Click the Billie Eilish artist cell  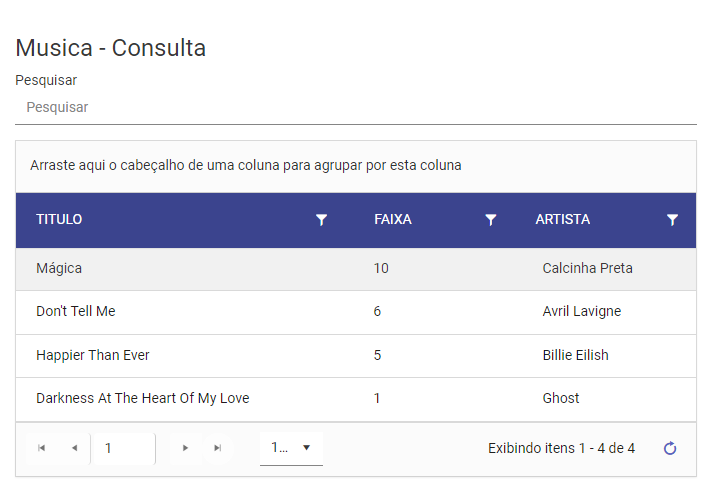(575, 355)
